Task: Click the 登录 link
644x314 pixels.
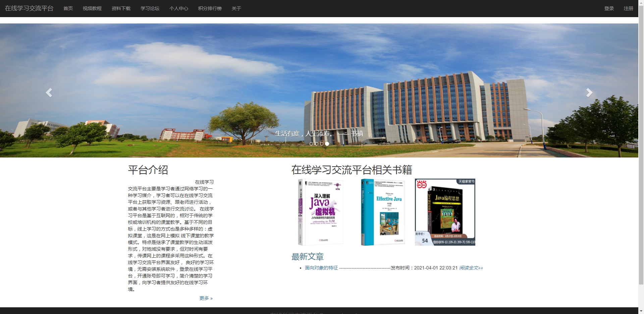Action: (x=609, y=8)
